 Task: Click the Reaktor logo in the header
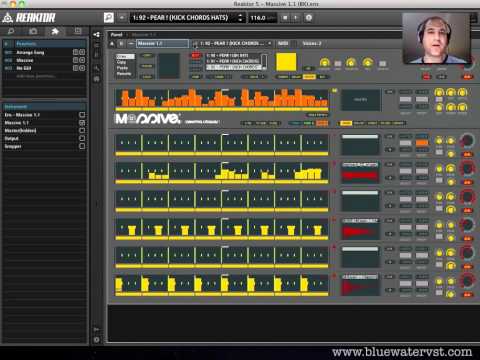[x=29, y=18]
